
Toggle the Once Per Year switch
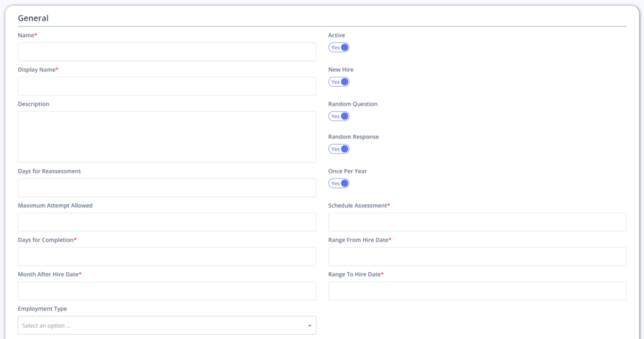pos(339,183)
